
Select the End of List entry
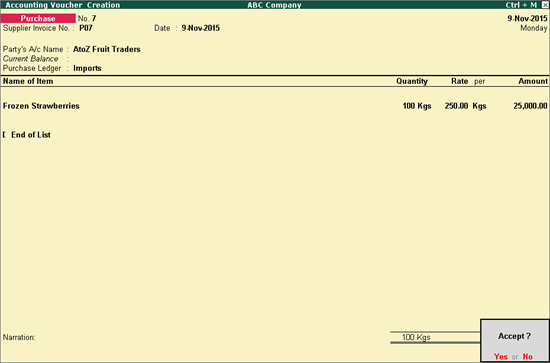click(x=31, y=135)
